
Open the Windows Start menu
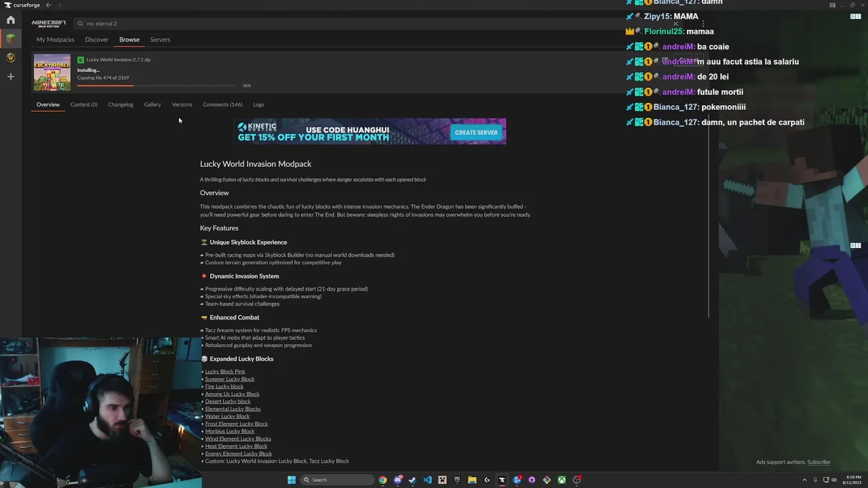tap(292, 480)
